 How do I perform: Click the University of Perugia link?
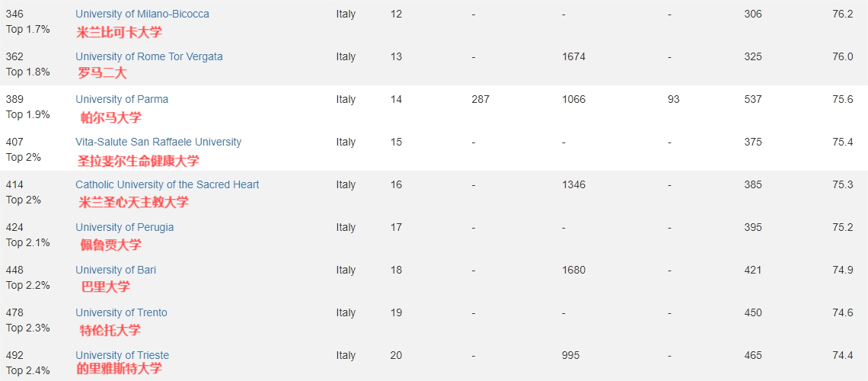click(x=125, y=227)
